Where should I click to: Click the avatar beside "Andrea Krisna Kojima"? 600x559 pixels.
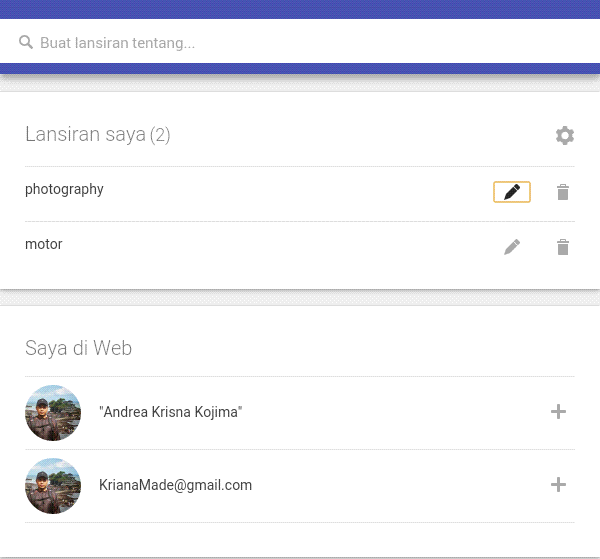coord(53,413)
